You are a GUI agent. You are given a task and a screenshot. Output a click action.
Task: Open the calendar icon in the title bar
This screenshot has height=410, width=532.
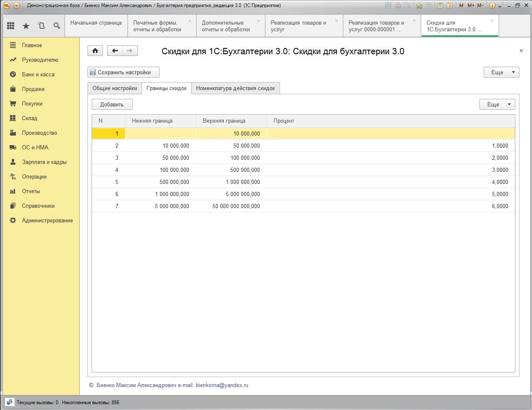[x=450, y=5]
